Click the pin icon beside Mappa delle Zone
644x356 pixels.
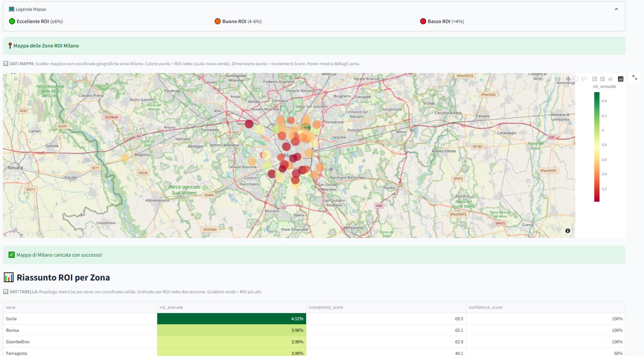[x=10, y=45]
